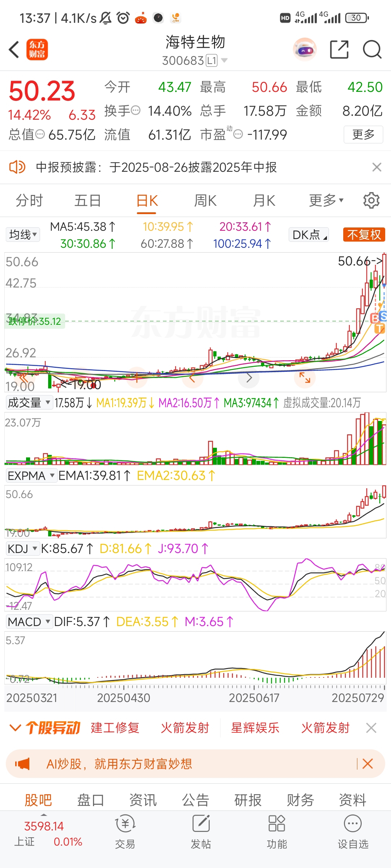391x868 pixels.
Task: Tap the T marker on the chart
Action: (x=379, y=328)
